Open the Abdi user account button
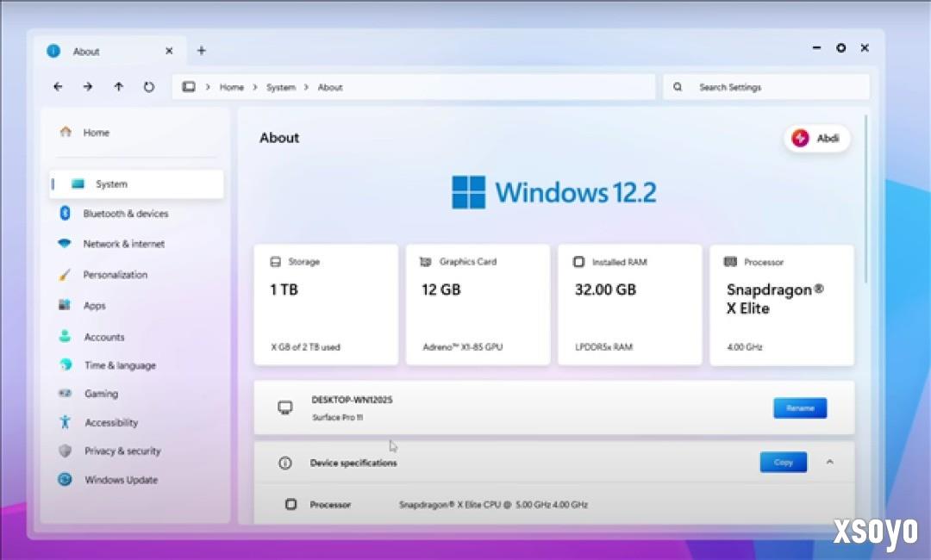The image size is (931, 560). click(x=817, y=138)
